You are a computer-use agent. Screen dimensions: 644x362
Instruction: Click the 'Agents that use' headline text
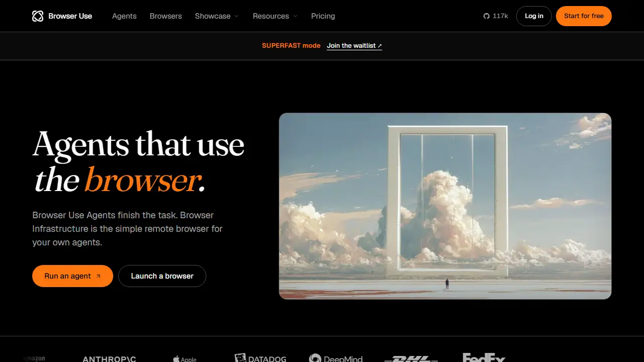point(138,144)
